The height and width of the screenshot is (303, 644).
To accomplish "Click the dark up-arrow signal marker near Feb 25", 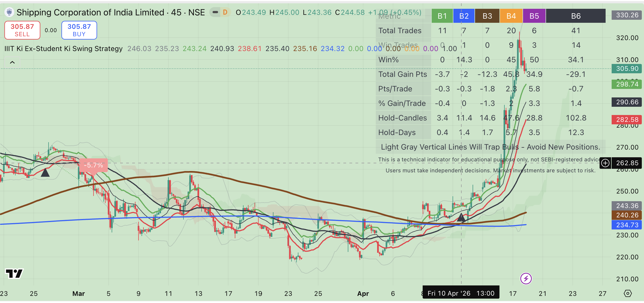I will point(45,172).
